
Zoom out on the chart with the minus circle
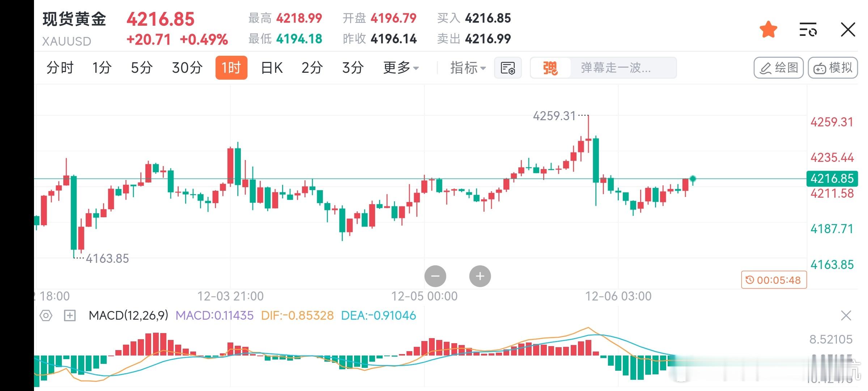click(x=436, y=276)
